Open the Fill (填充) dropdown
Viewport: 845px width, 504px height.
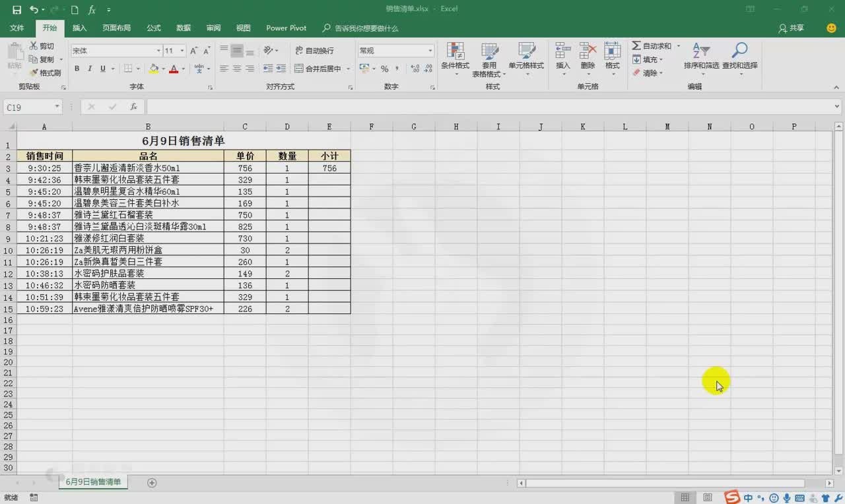point(648,59)
